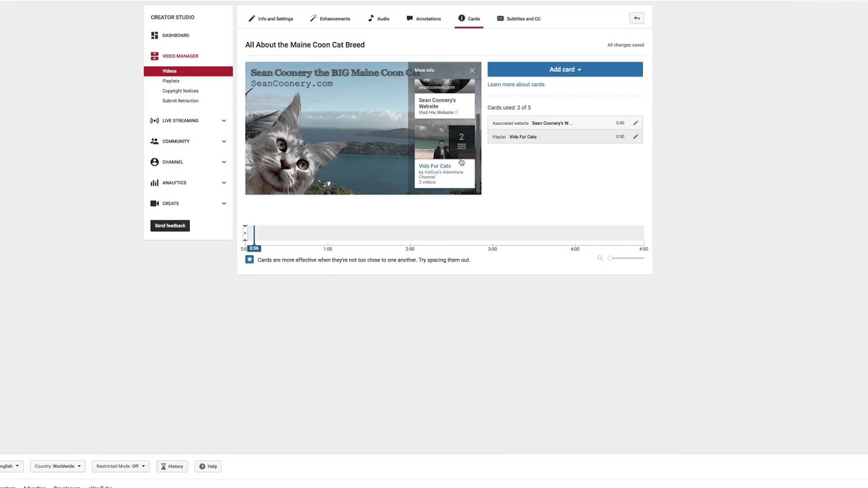Switch to the Subtitles and CC tab
The width and height of the screenshot is (868, 488).
[x=519, y=18]
